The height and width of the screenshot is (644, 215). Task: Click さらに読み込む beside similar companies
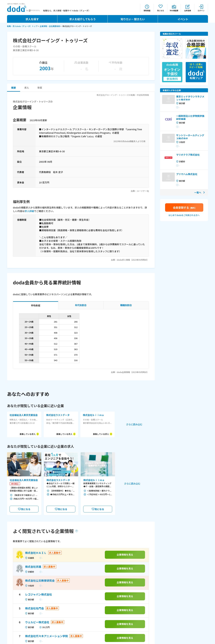tap(134, 424)
